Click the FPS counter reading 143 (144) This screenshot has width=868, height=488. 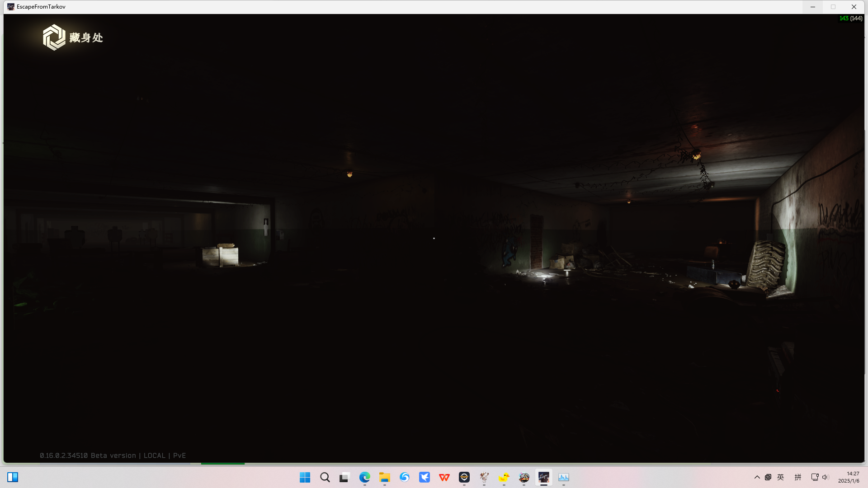point(851,19)
